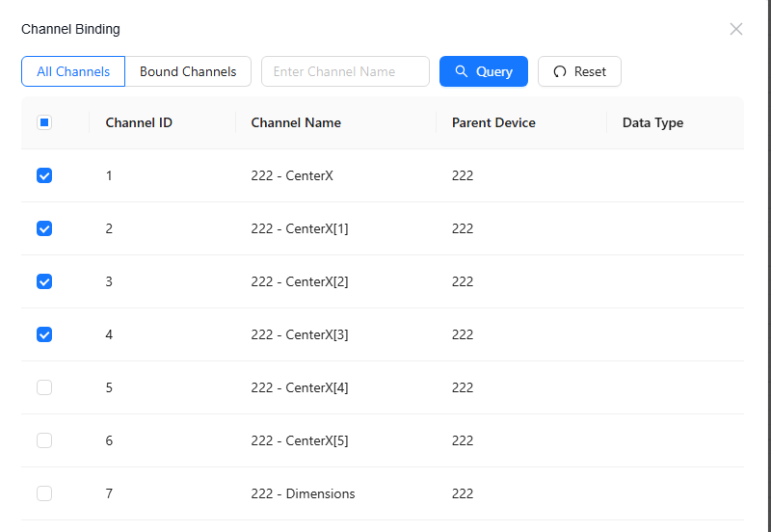Click the 222 - CenterX[5] row name
The height and width of the screenshot is (532, 771).
point(299,440)
